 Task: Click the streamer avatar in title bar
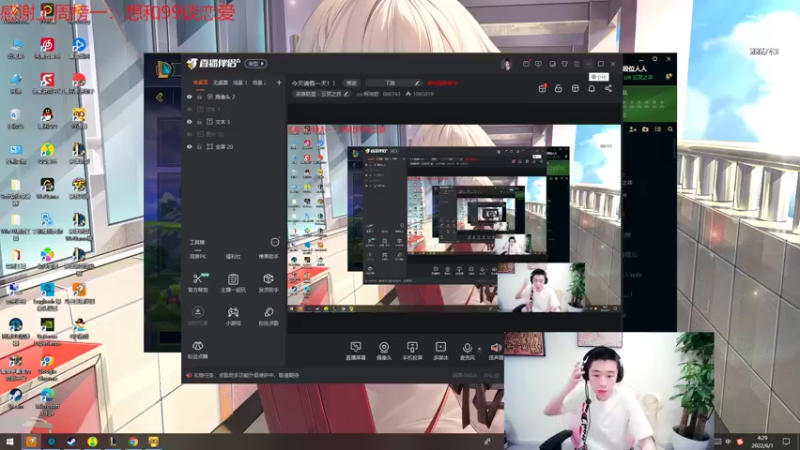coord(506,64)
